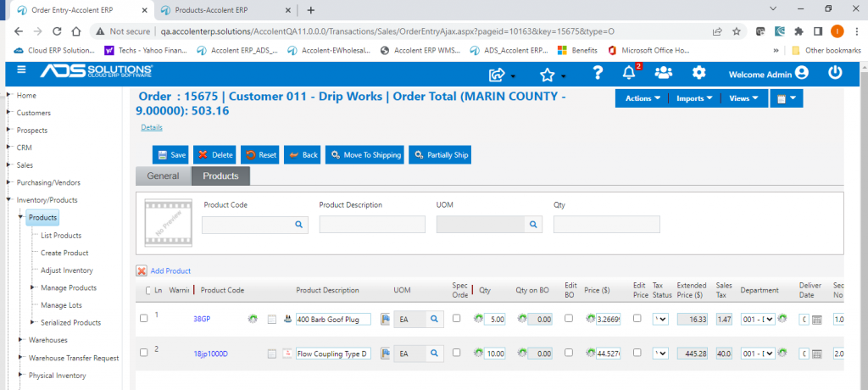868x390 pixels.
Task: Click the Welcome Admin profile icon
Action: (800, 73)
